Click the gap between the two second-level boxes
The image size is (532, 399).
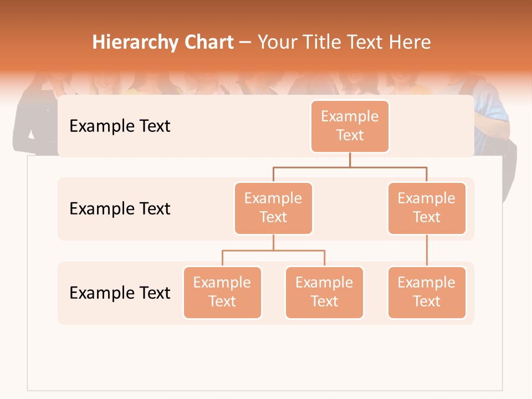coord(350,208)
